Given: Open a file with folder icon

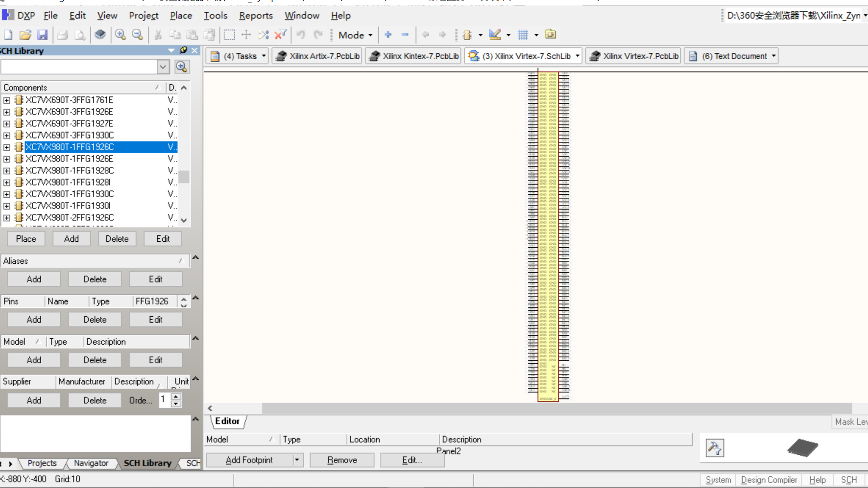Looking at the screenshot, I should coord(25,35).
